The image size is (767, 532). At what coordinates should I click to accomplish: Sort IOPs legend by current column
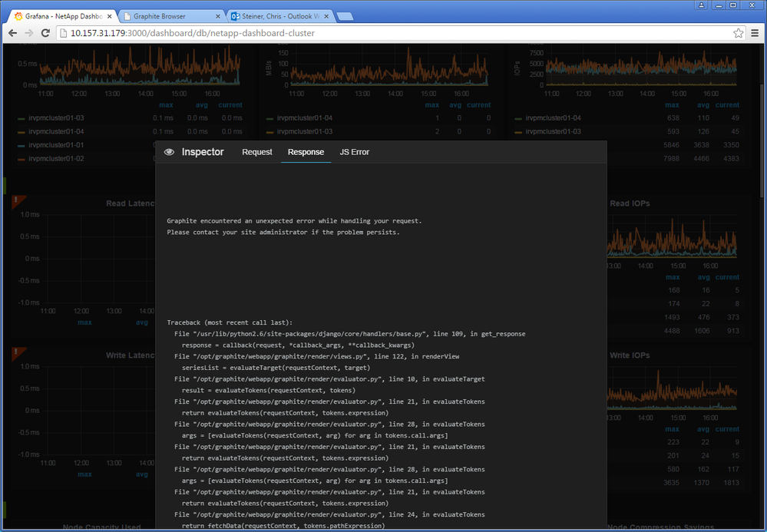[727, 105]
